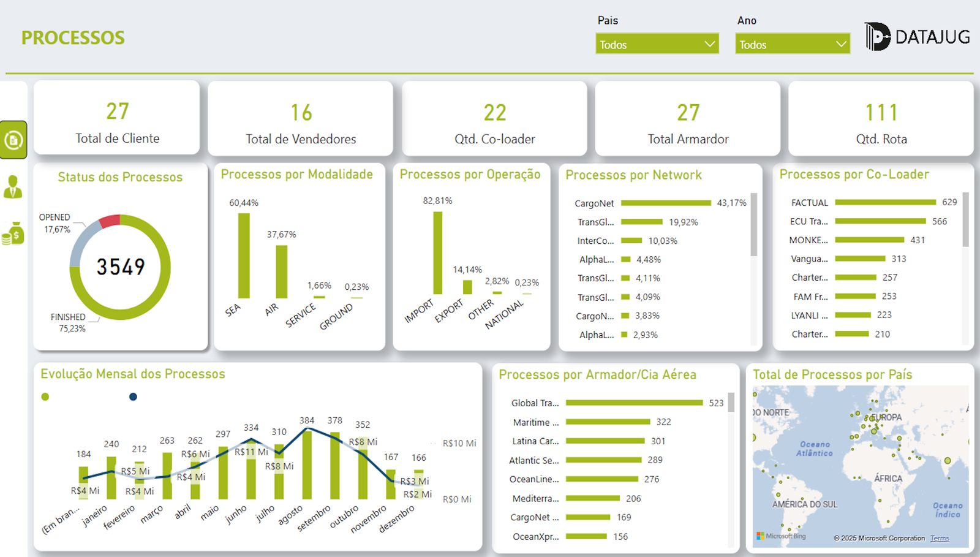This screenshot has height=557, width=980.
Task: Click the money bag sidebar icon
Action: tap(13, 233)
